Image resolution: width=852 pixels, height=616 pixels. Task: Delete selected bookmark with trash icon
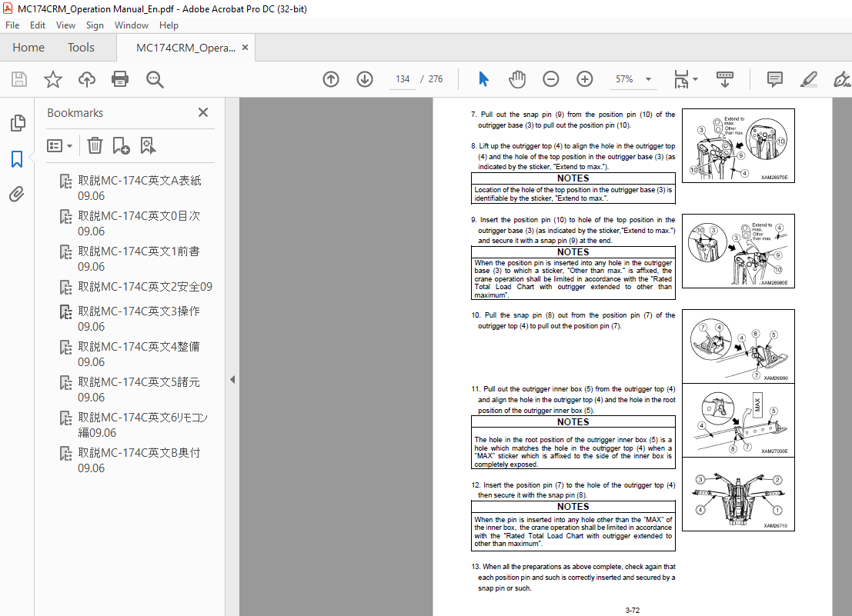(95, 145)
